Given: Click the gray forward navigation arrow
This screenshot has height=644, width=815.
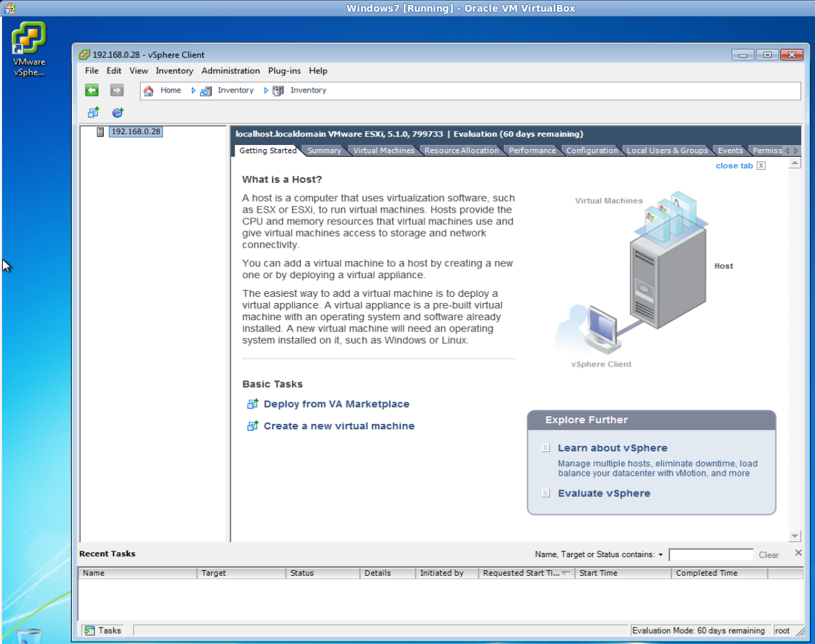Looking at the screenshot, I should click(117, 90).
